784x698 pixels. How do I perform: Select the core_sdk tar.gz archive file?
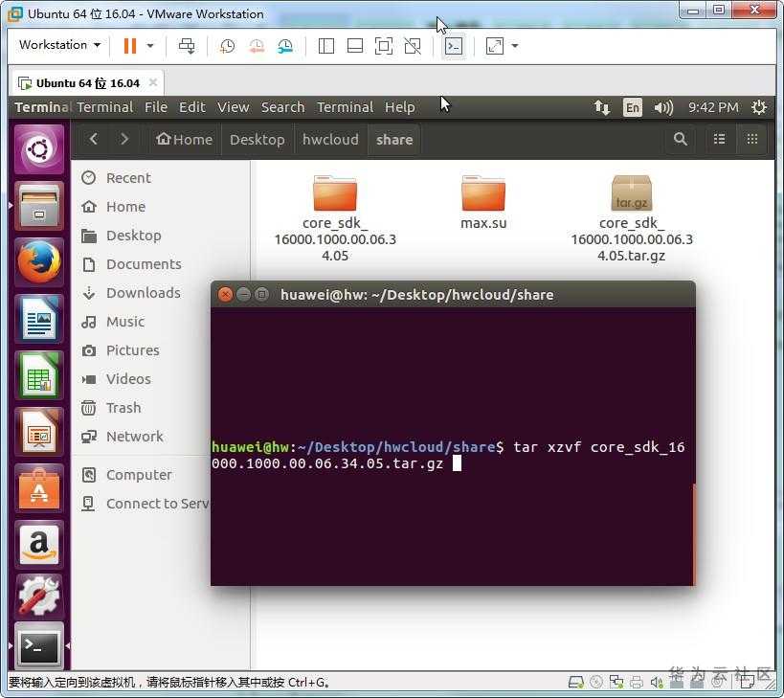[x=632, y=218]
